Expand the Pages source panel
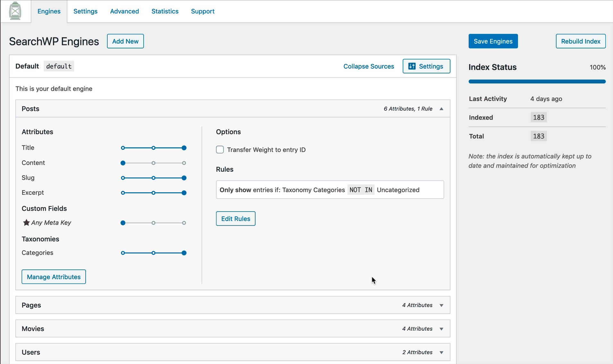613x364 pixels. pyautogui.click(x=233, y=305)
